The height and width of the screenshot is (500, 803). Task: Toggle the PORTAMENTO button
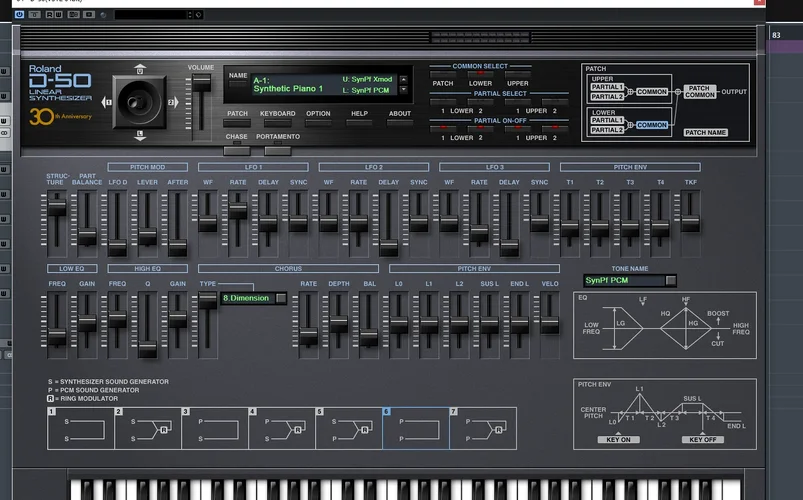pos(278,151)
